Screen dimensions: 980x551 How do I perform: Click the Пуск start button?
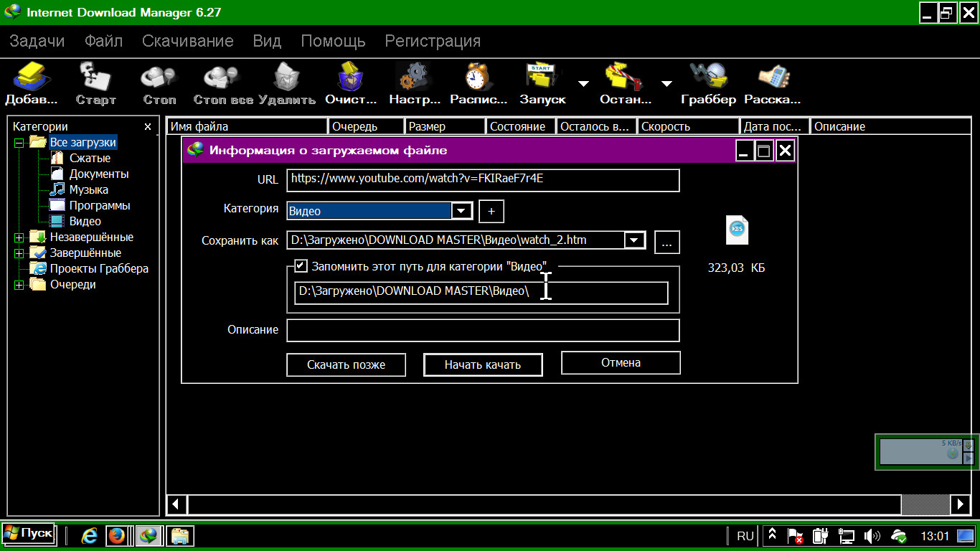click(29, 533)
